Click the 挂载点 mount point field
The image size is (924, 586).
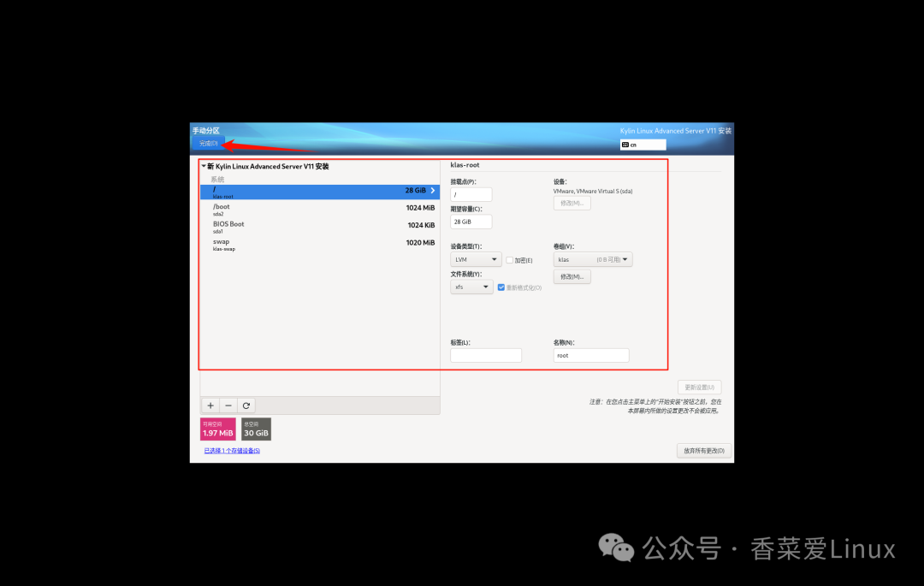[471, 194]
